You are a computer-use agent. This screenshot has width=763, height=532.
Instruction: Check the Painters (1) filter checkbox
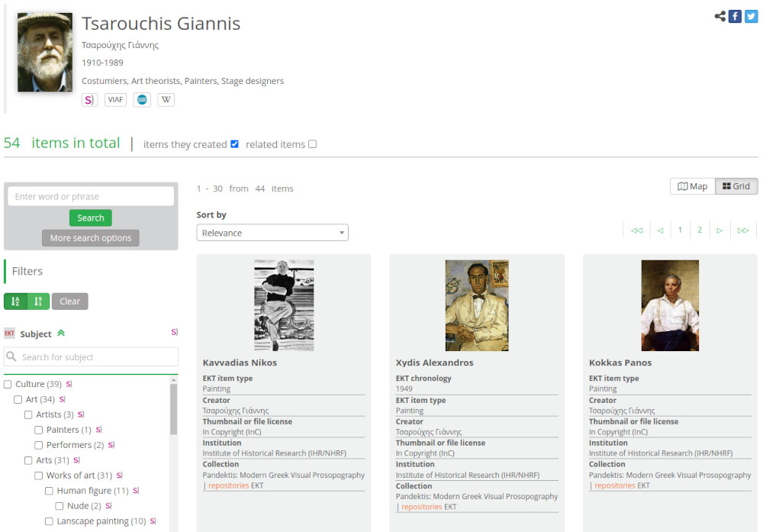click(38, 430)
